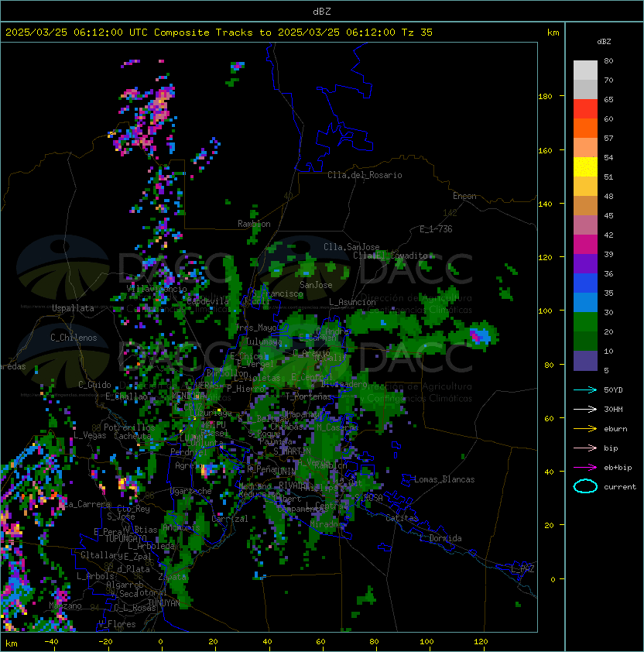This screenshot has height=652, width=644.
Task: Click the Uspallata map label
Action: [73, 308]
